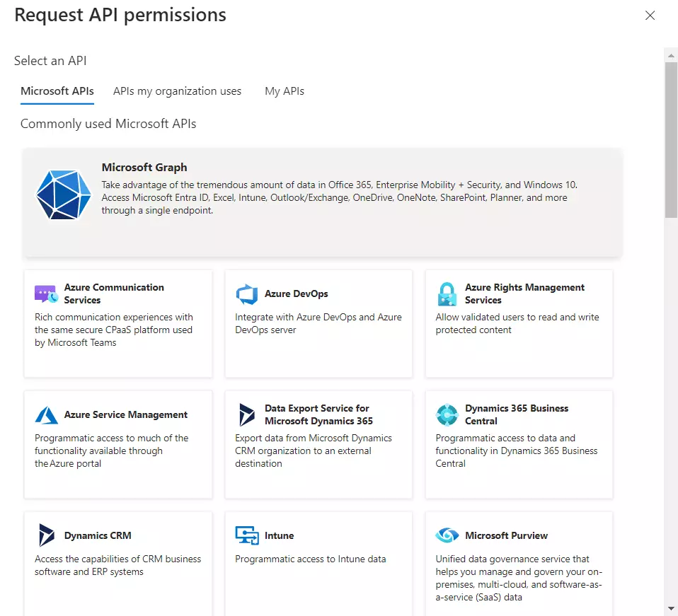678x616 pixels.
Task: Click the scrollbar up arrow
Action: click(x=671, y=54)
